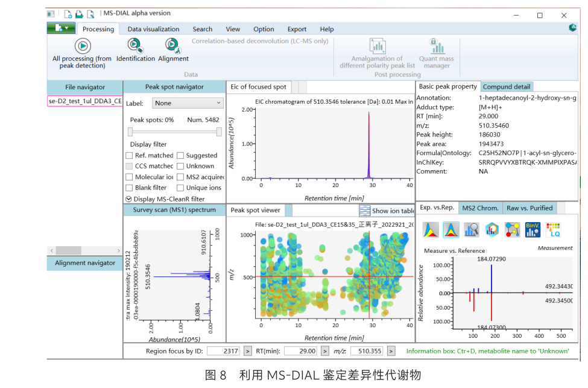Open the green file menu button

[x=61, y=28]
